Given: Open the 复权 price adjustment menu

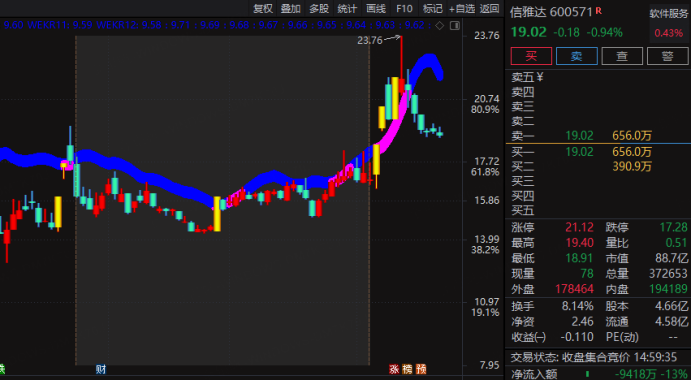Looking at the screenshot, I should 263,8.
